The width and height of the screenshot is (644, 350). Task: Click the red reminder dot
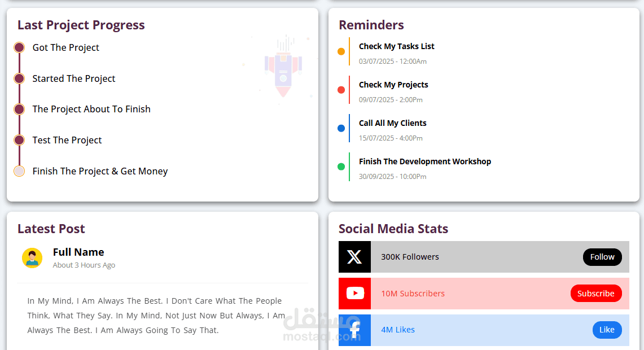click(341, 90)
